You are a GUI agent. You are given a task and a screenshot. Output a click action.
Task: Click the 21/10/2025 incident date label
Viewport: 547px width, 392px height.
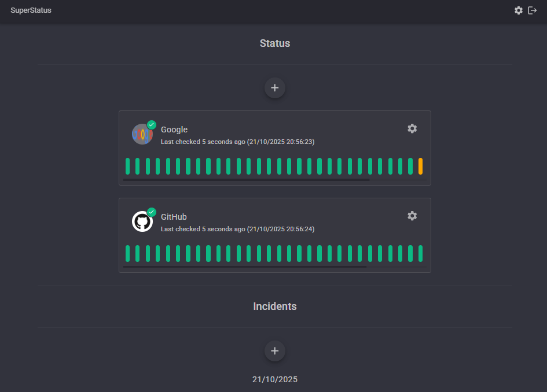click(274, 379)
